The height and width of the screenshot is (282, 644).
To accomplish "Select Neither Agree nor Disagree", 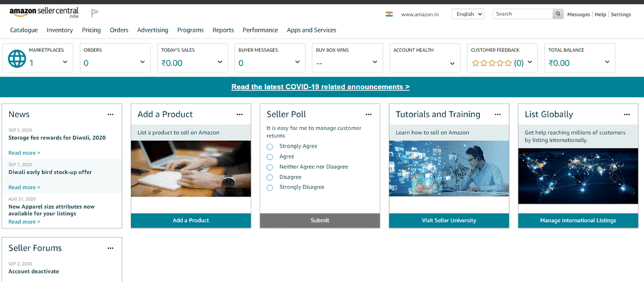I will tap(270, 167).
